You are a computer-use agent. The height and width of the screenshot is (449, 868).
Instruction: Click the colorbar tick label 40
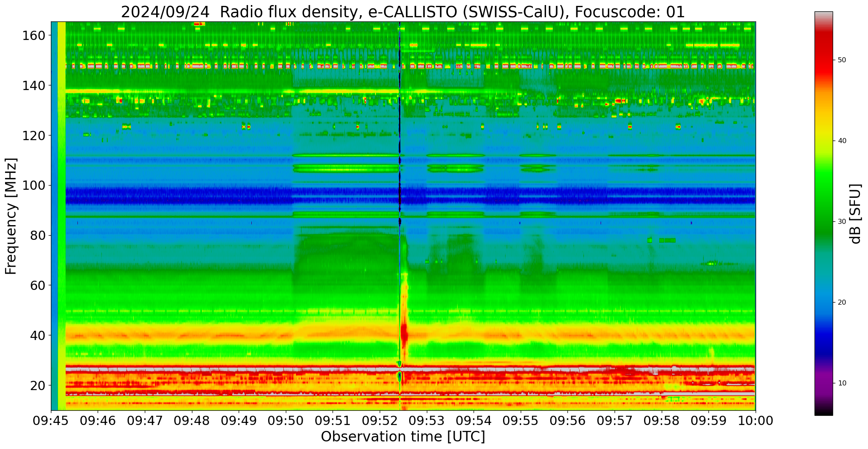point(842,141)
